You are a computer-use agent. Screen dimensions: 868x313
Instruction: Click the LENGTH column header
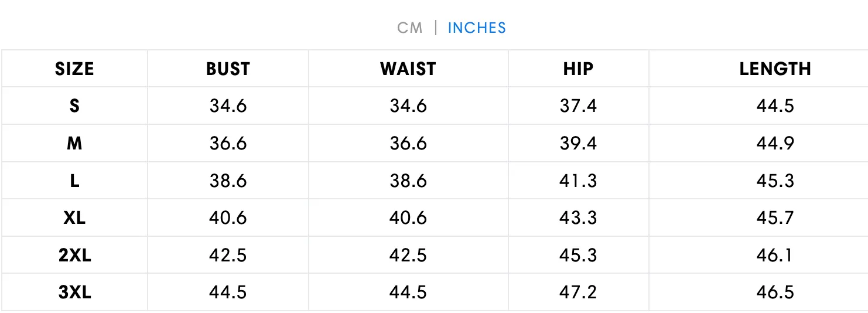[x=775, y=69]
